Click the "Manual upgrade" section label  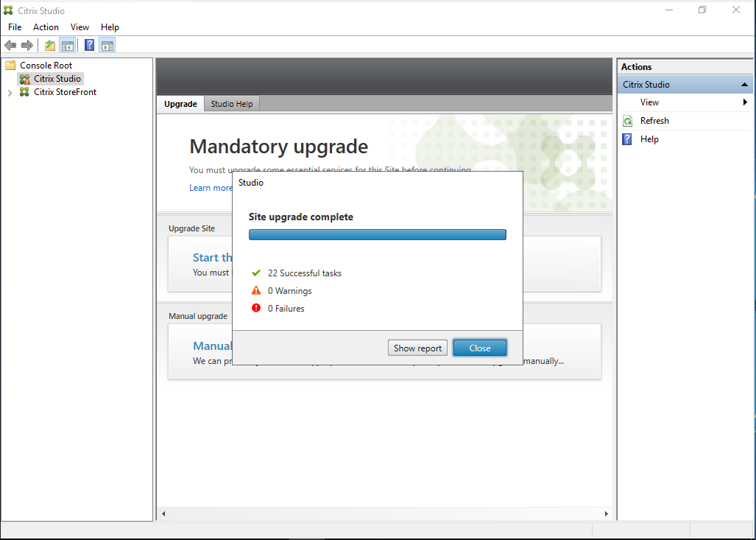[198, 316]
